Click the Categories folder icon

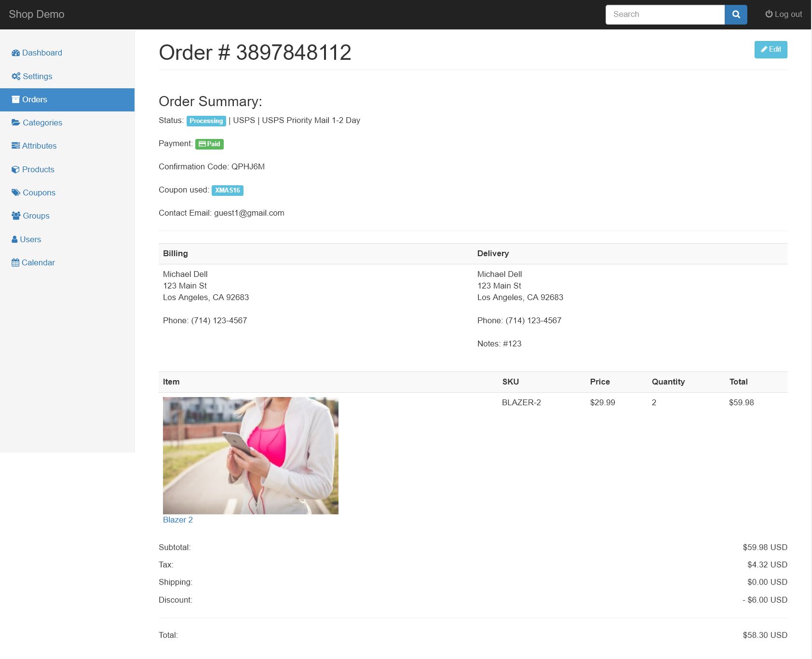coord(16,123)
